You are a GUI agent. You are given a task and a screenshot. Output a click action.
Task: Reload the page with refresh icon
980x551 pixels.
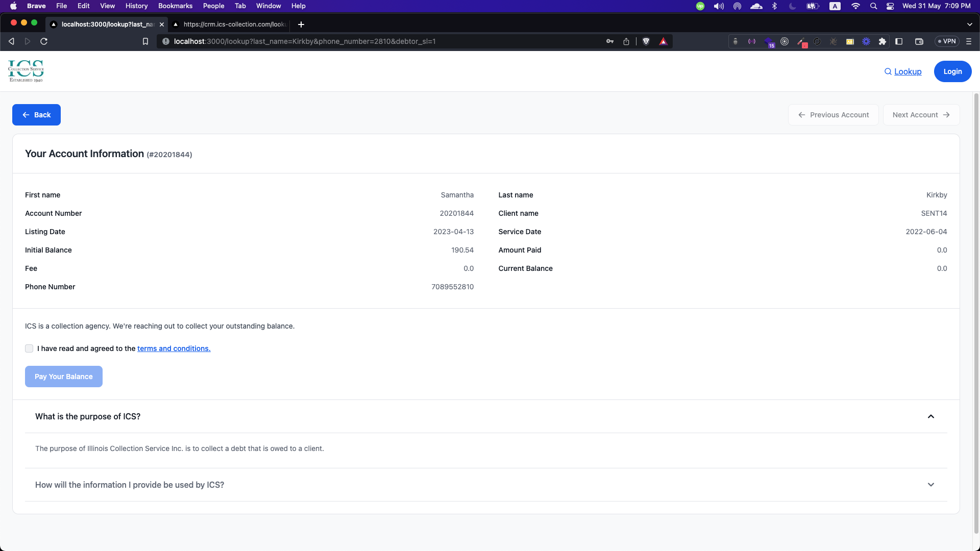(x=44, y=41)
